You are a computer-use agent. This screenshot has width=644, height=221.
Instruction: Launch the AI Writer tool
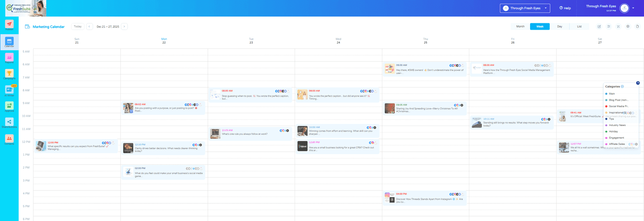tap(9, 90)
